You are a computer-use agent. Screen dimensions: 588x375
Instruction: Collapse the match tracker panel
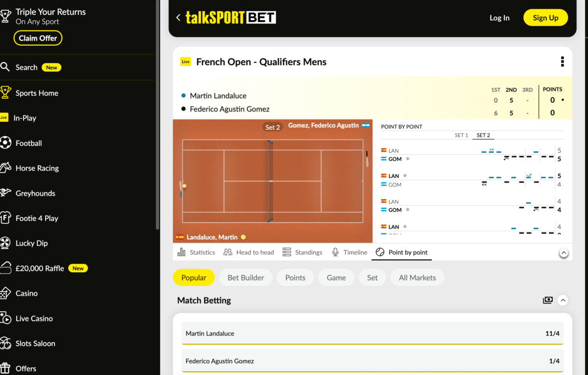[563, 253]
